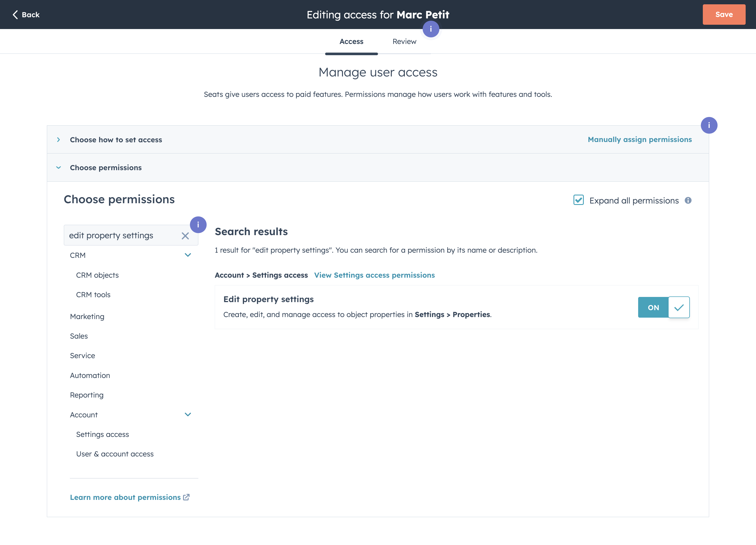
Task: Open the Expand all permissions info tooltip
Action: 688,200
